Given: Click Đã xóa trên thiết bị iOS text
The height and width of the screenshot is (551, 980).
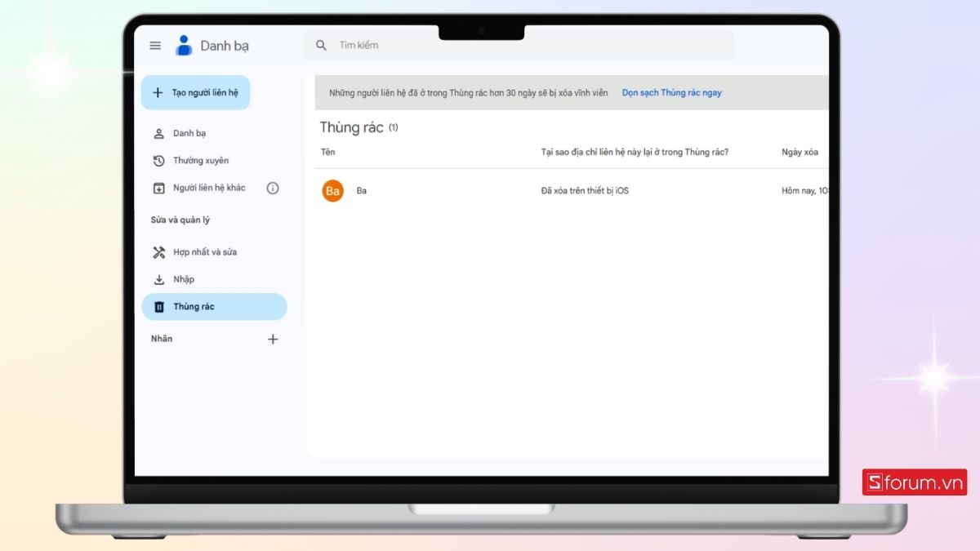Looking at the screenshot, I should pos(585,191).
